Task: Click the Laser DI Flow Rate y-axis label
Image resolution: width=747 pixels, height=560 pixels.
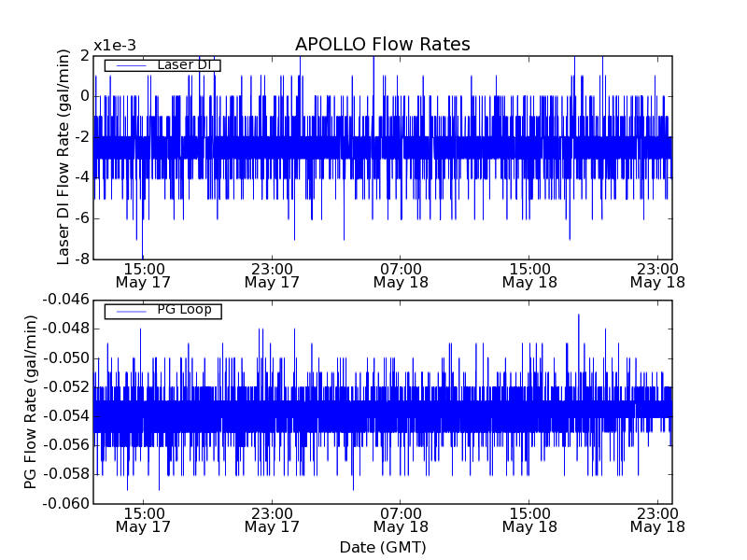Action: [63, 157]
